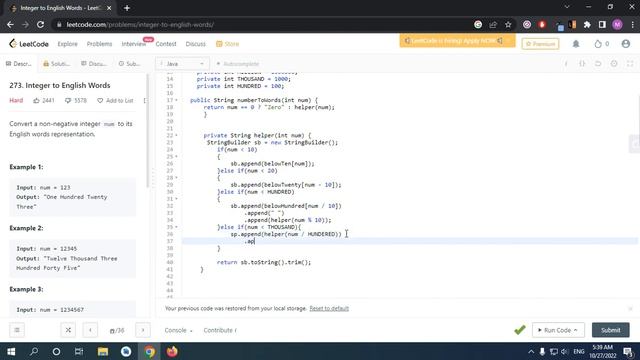Collapse code fold at line 25
640x360 pixels.
(176, 156)
